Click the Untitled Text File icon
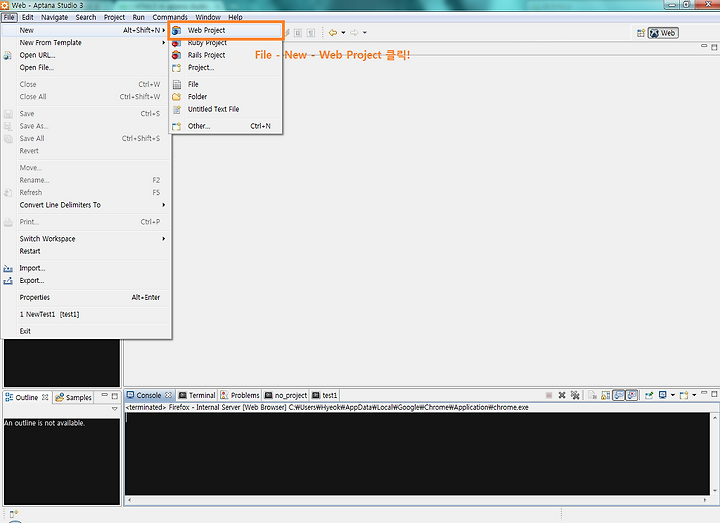720x523 pixels. (x=176, y=109)
